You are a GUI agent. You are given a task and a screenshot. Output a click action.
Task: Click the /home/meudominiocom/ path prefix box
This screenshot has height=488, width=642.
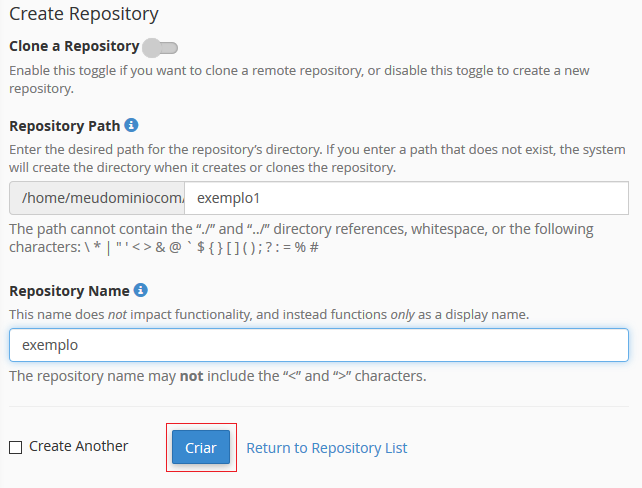(97, 198)
